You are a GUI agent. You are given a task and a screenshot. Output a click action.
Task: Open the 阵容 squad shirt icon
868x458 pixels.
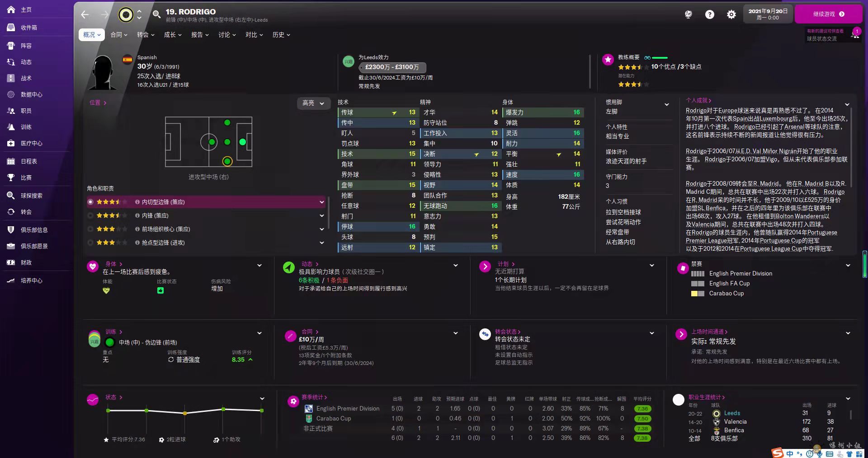pos(11,46)
